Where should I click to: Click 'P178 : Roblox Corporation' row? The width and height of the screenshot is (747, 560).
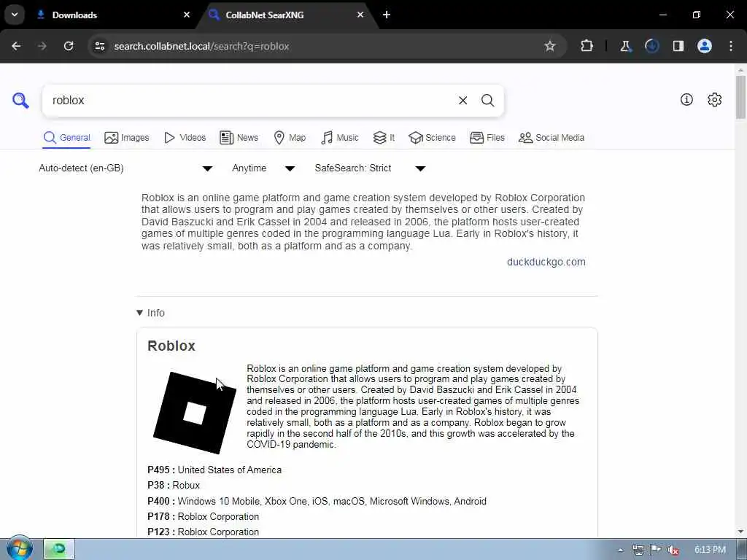pos(203,517)
